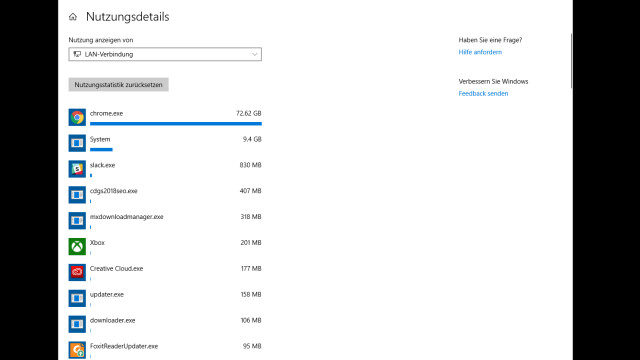
Task: Select the System entry label
Action: (100, 139)
